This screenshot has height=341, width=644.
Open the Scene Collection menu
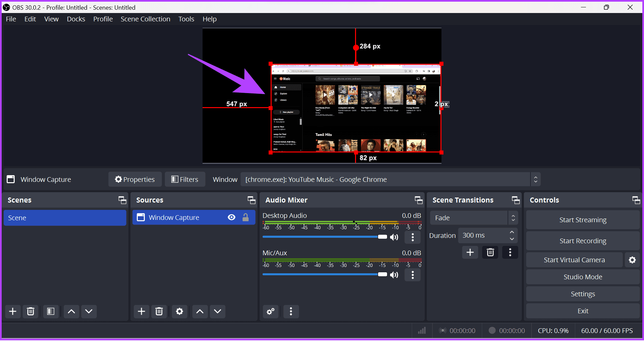point(145,19)
